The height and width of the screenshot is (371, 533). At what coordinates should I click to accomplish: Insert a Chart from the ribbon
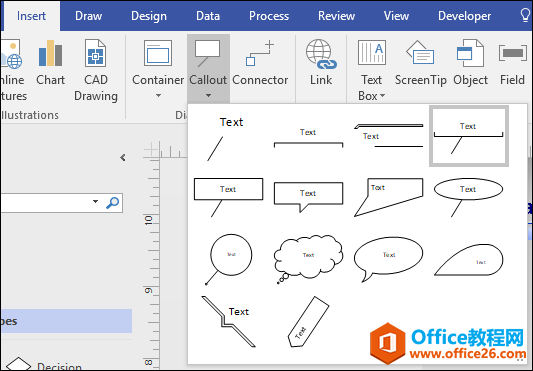coord(50,62)
